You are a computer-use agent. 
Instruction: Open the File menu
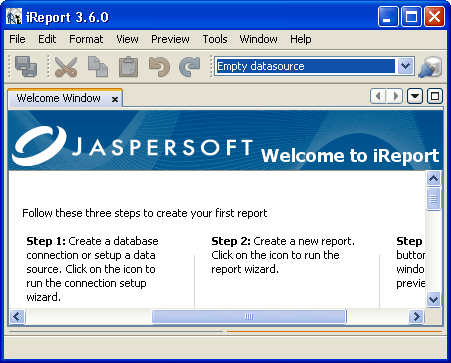coord(17,39)
